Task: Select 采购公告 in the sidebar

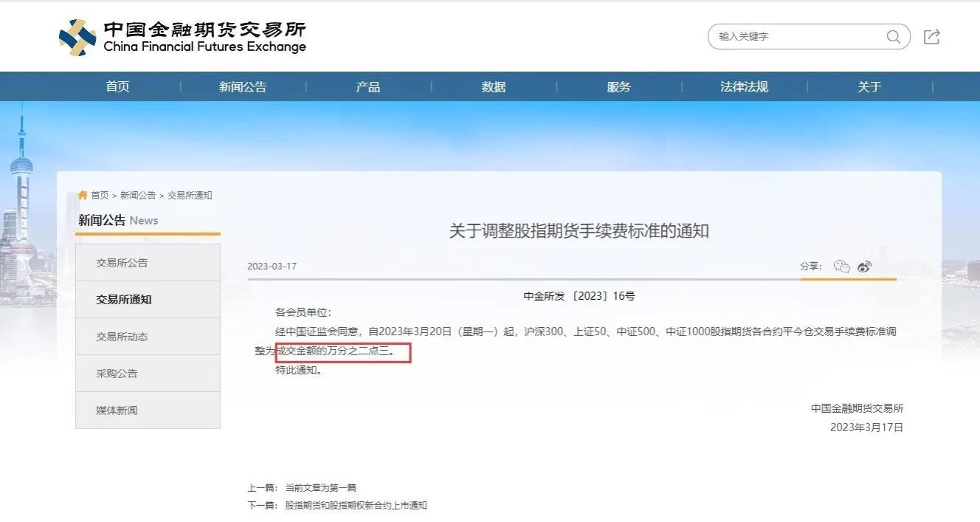Action: click(x=148, y=374)
